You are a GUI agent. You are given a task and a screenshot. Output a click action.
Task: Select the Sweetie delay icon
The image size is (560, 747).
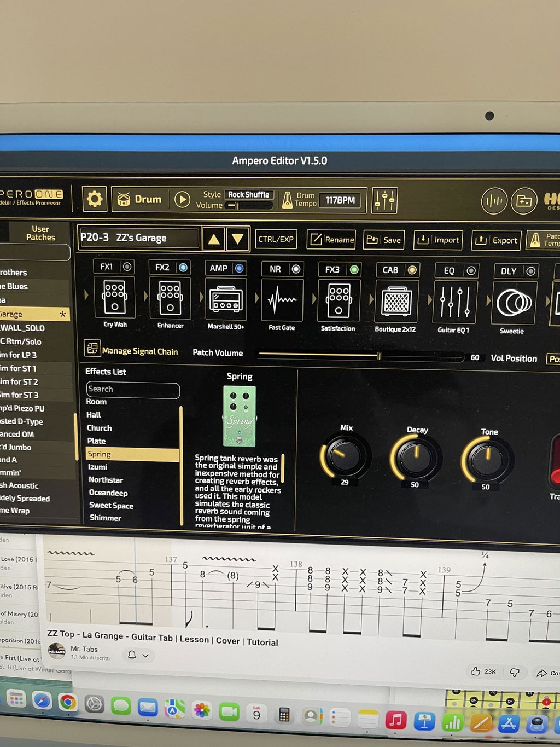click(x=512, y=303)
